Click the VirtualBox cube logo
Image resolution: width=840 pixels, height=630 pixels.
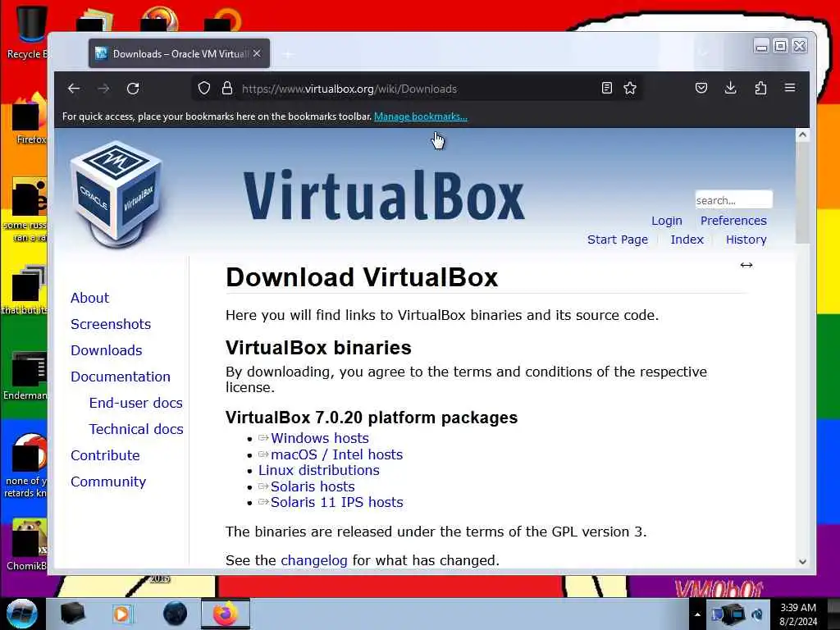point(116,194)
